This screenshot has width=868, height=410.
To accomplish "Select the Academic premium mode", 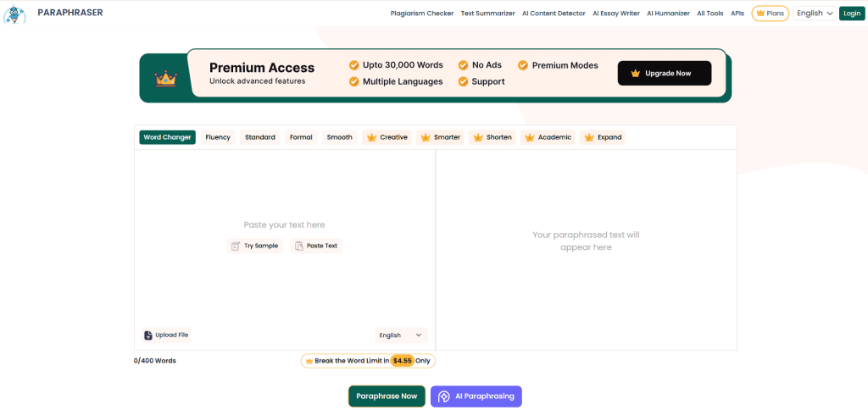I will click(x=548, y=137).
